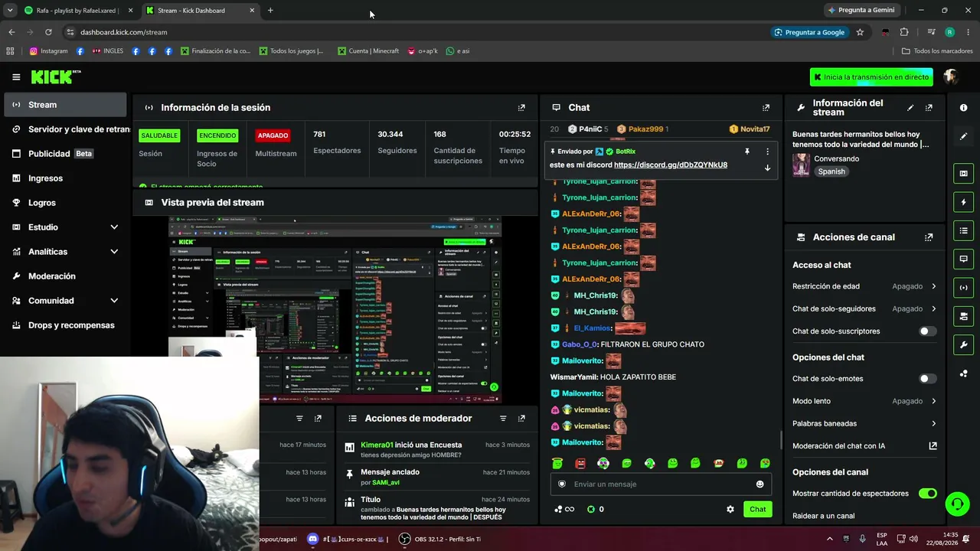Open chat settings gear icon
This screenshot has width=980, height=551.
730,510
